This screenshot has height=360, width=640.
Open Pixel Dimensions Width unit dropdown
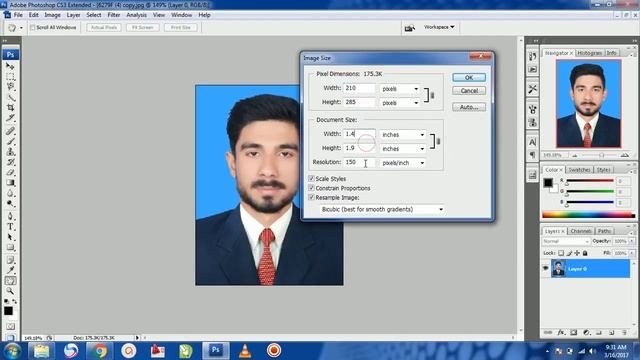point(400,89)
